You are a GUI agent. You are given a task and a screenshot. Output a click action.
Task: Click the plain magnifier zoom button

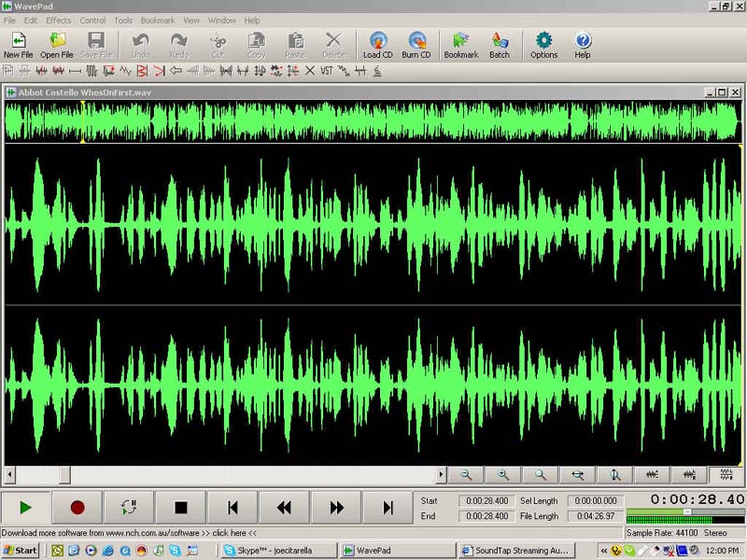(x=541, y=475)
